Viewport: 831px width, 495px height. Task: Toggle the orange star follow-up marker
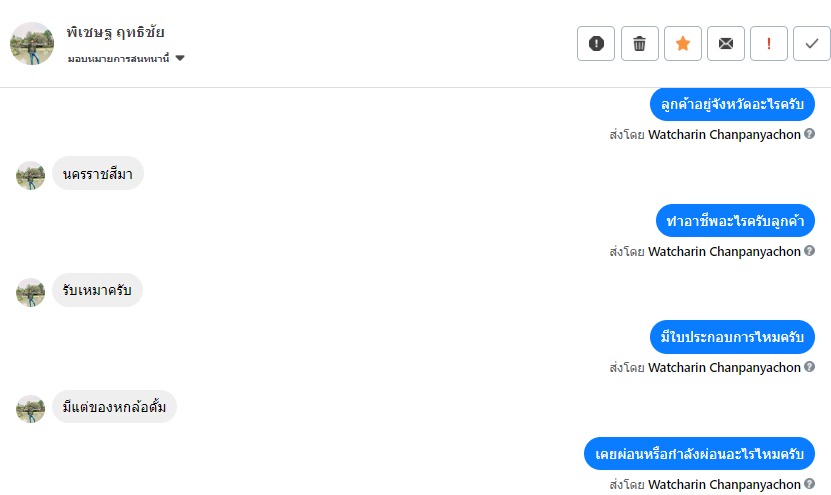[x=683, y=43]
